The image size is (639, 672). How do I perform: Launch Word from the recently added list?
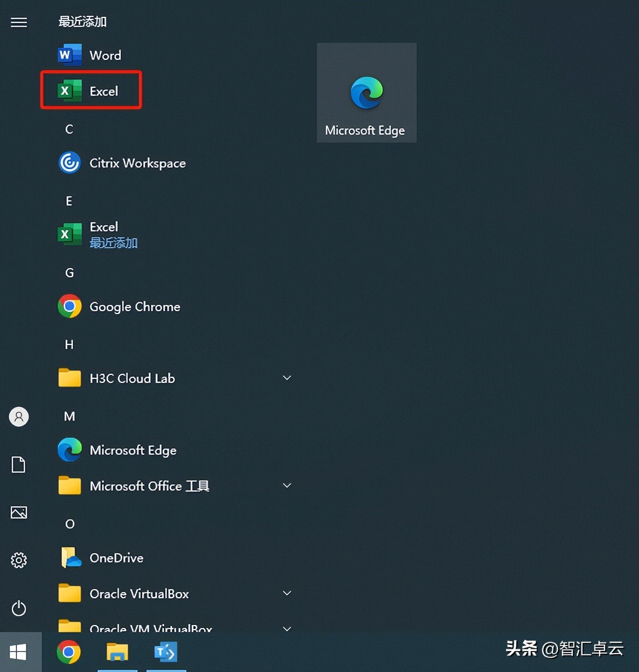[x=105, y=55]
